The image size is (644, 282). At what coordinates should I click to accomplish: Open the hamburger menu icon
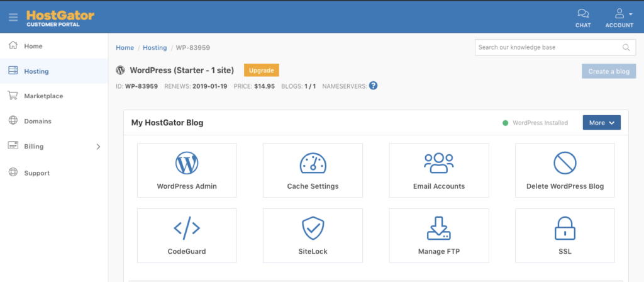coord(13,17)
